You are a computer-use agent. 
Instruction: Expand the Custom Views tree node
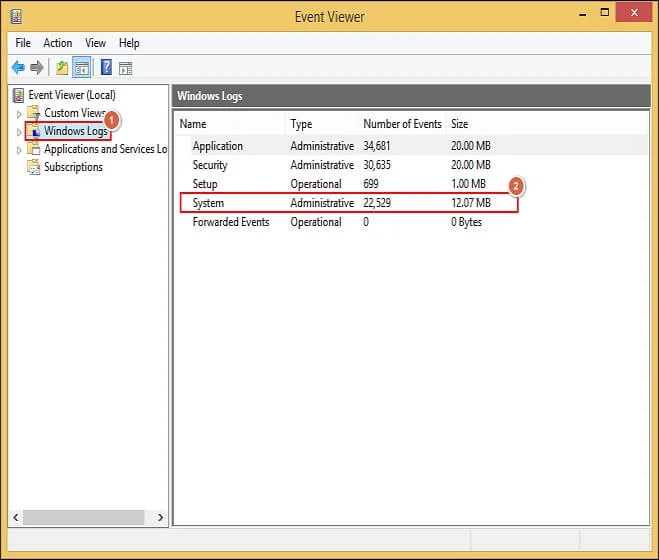pyautogui.click(x=19, y=114)
